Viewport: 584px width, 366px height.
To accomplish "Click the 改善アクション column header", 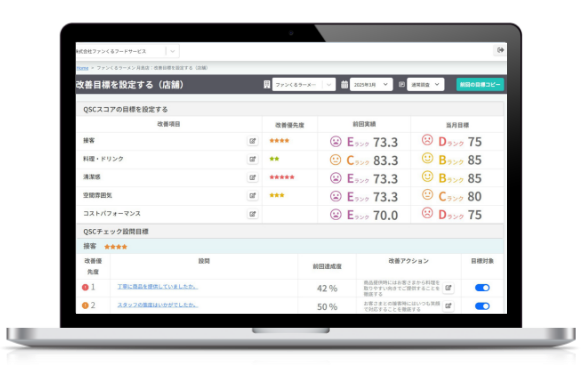I will pos(409,261).
